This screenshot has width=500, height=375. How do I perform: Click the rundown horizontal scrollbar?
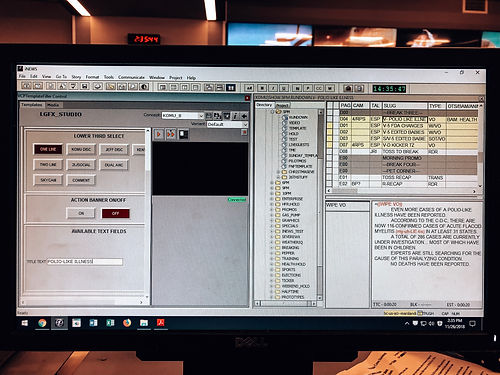[401, 191]
